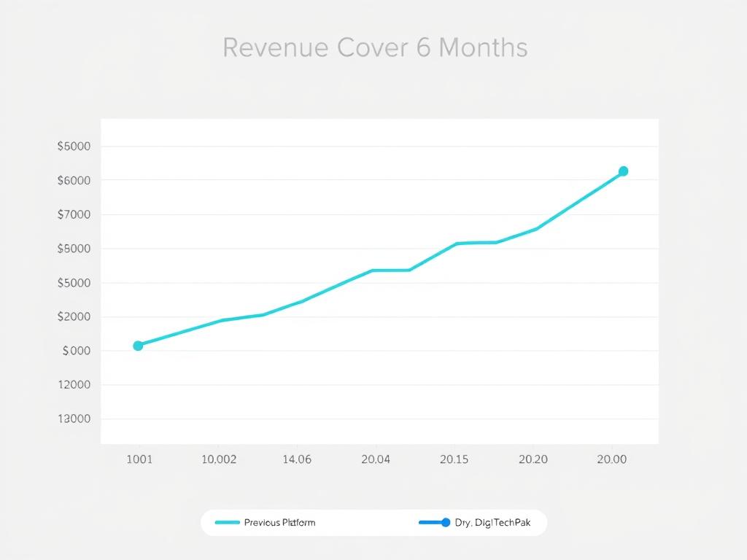
Task: Toggle the Dry. DigiTechPak legend label
Action: tap(492, 523)
